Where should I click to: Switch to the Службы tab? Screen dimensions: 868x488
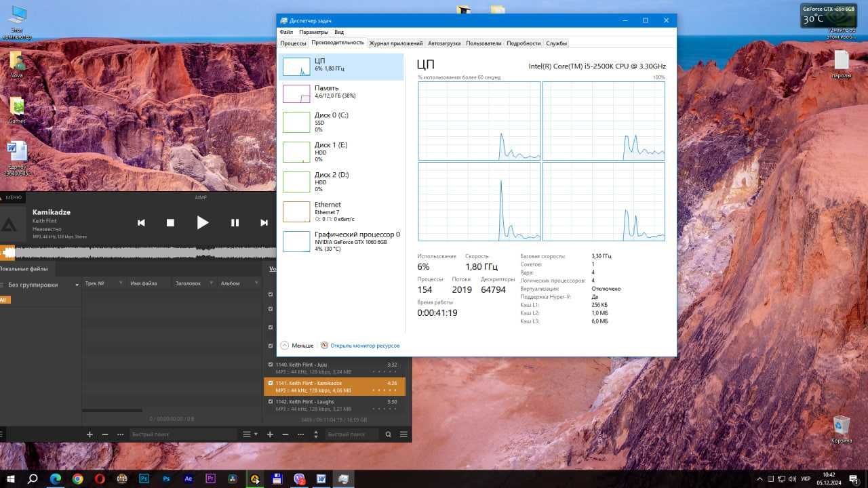(x=556, y=43)
